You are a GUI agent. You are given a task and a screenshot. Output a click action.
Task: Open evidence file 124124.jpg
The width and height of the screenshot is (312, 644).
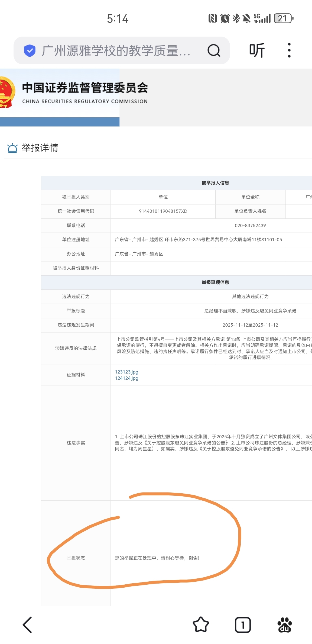click(x=126, y=378)
